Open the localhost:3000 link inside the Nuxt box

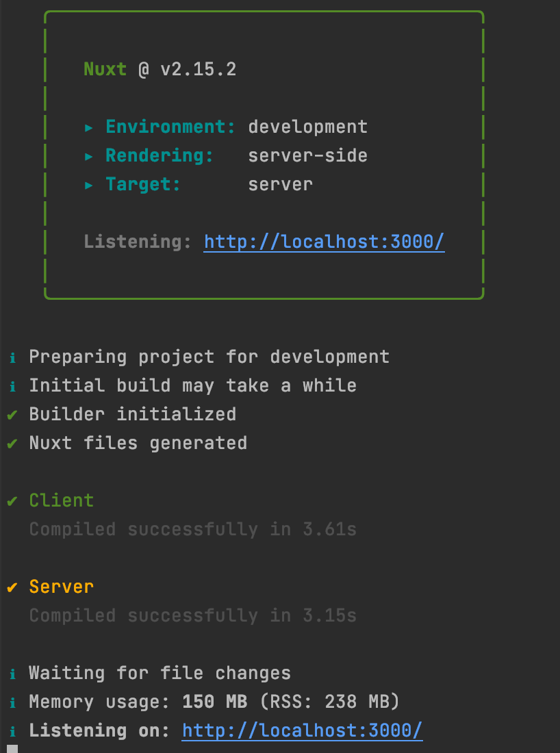pyautogui.click(x=324, y=242)
